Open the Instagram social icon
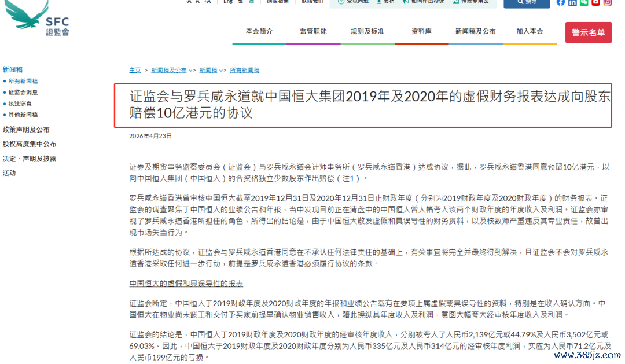This screenshot has width=625, height=364. [x=608, y=2]
